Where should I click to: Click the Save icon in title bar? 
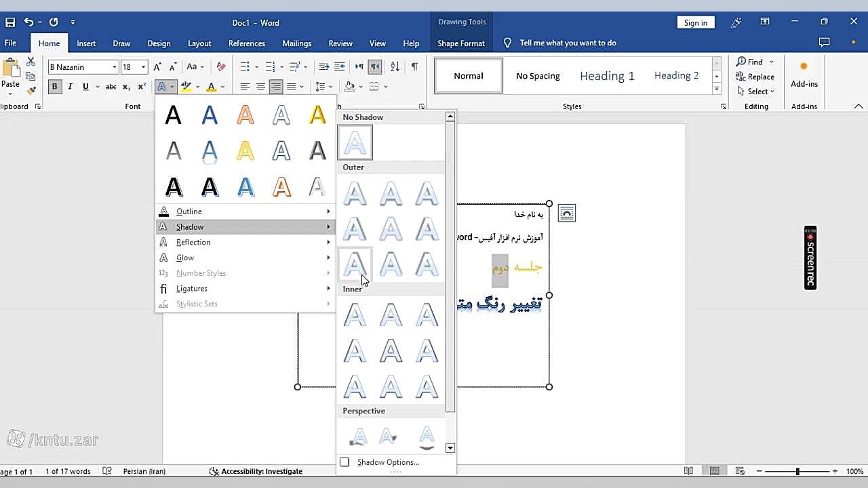[10, 22]
